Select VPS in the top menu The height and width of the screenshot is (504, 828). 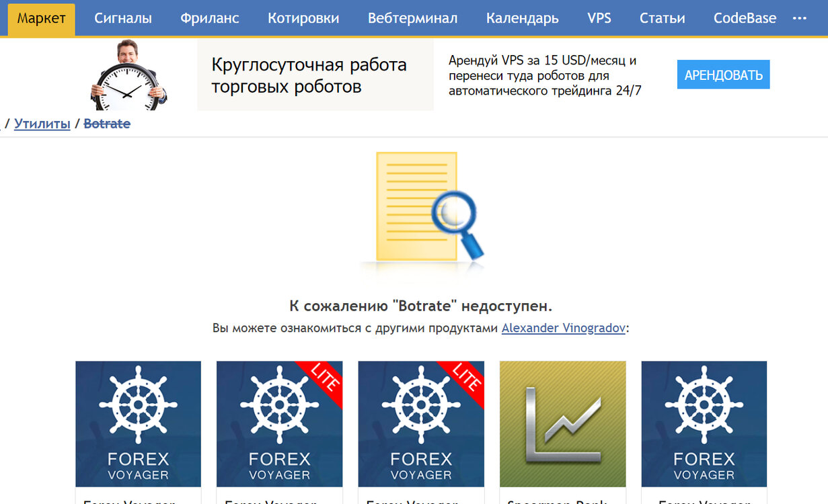599,18
